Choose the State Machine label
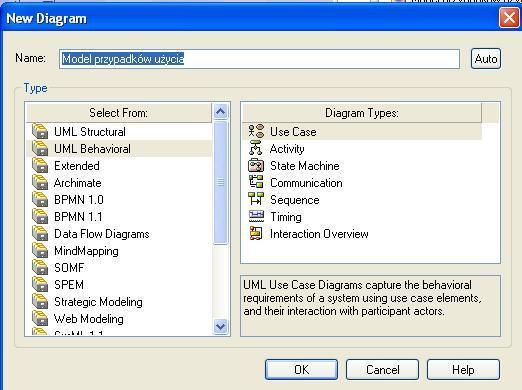 pyautogui.click(x=305, y=166)
